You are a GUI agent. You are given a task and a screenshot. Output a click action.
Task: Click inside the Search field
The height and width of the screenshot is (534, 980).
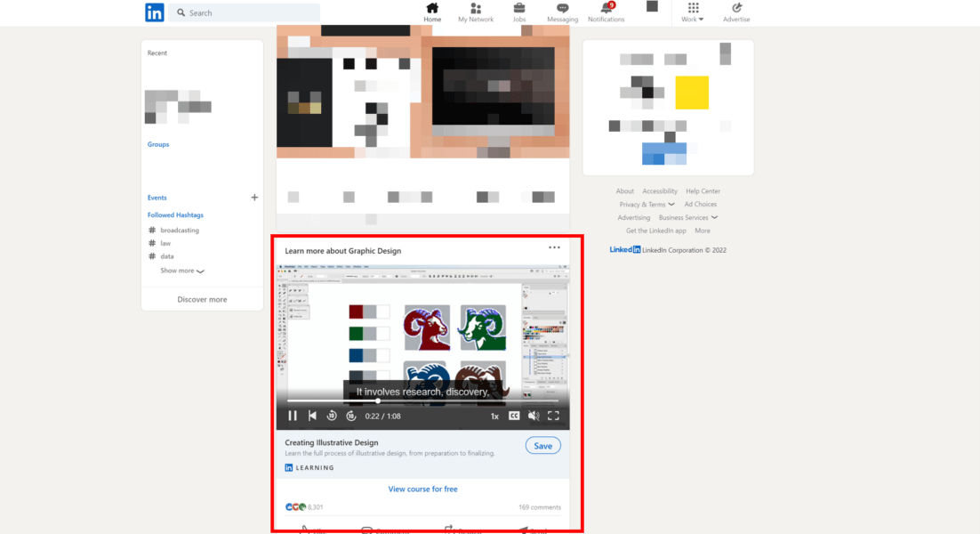coord(245,12)
